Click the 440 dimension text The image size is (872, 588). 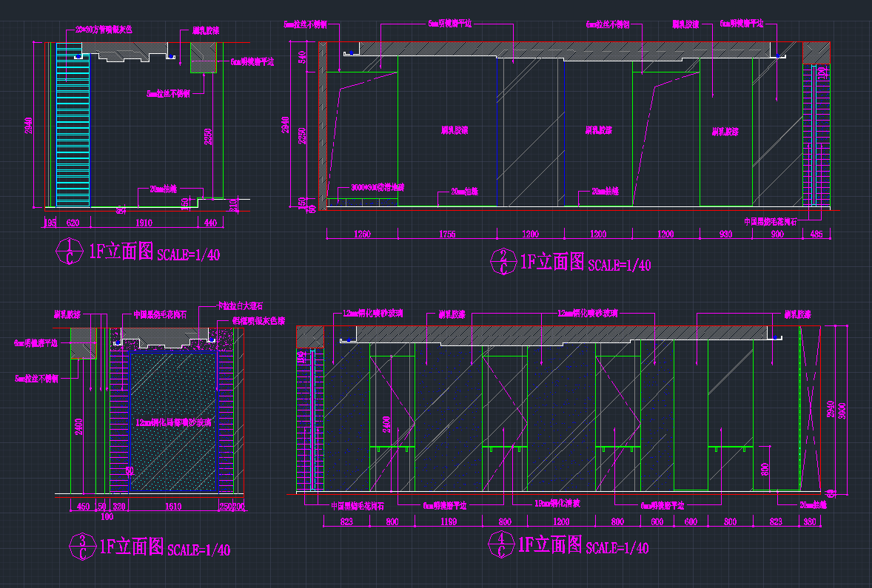(210, 223)
